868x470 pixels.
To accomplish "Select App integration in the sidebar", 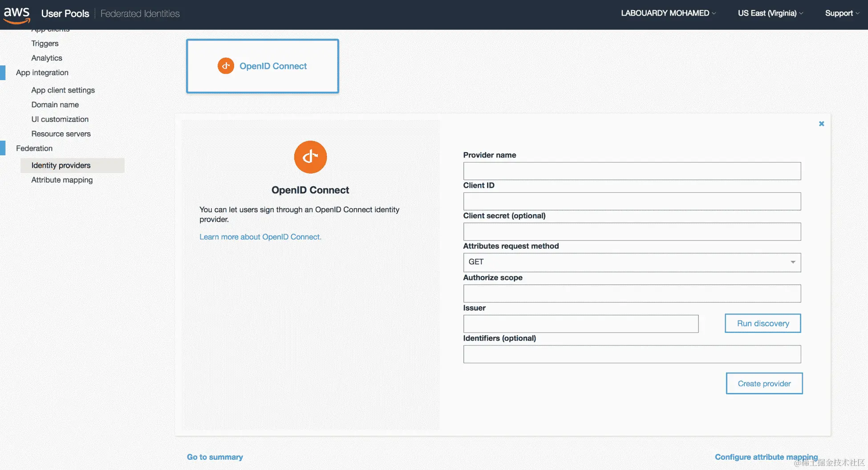I will click(x=42, y=73).
